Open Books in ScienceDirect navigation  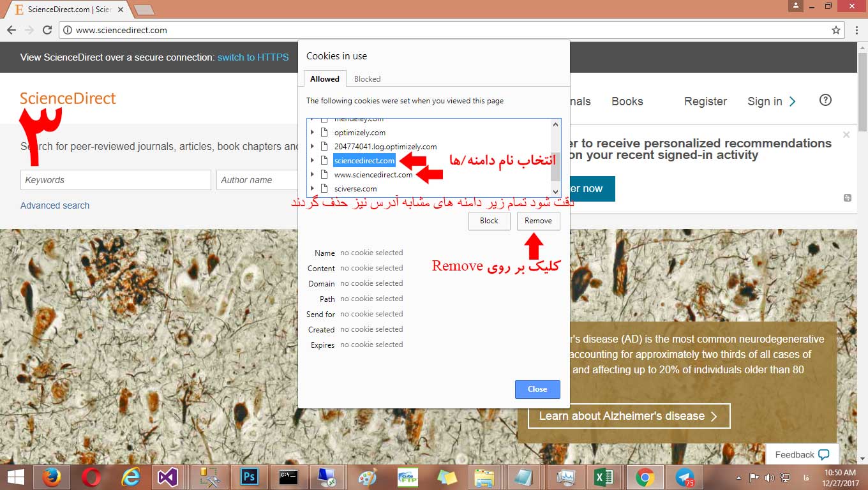(627, 101)
